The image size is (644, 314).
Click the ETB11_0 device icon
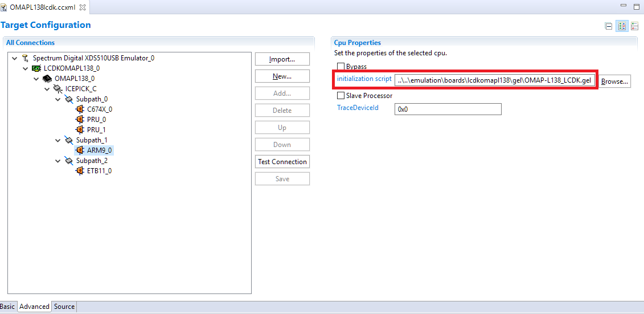point(80,171)
